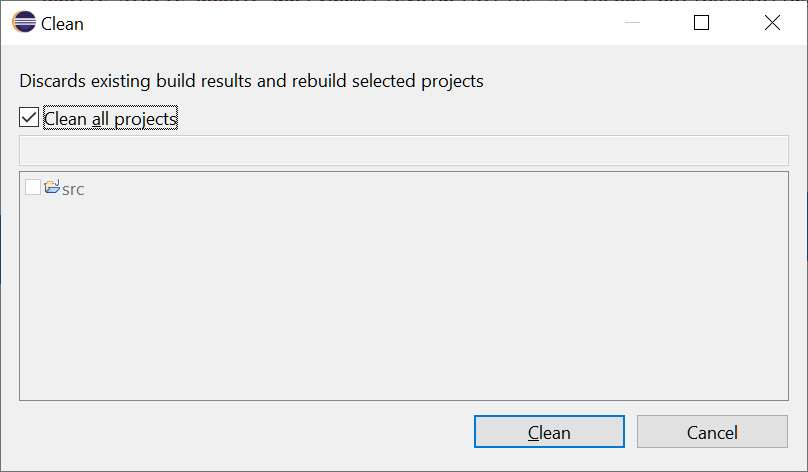
Task: Tick the checkbox beside the src project
Action: point(33,187)
